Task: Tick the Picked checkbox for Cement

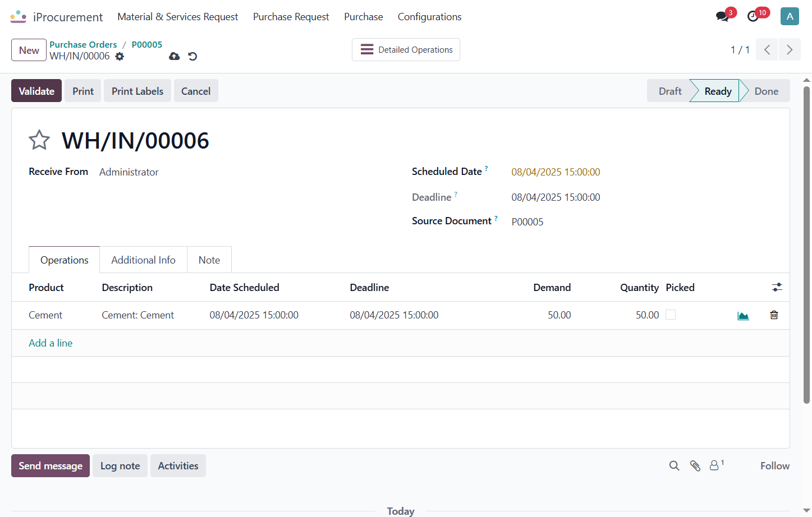Action: coord(671,315)
